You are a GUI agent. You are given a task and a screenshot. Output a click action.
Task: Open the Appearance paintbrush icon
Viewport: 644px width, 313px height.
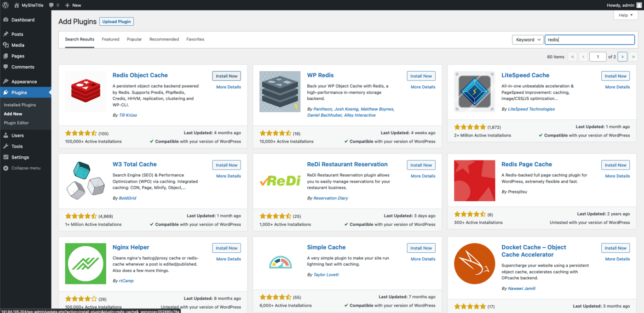click(7, 81)
